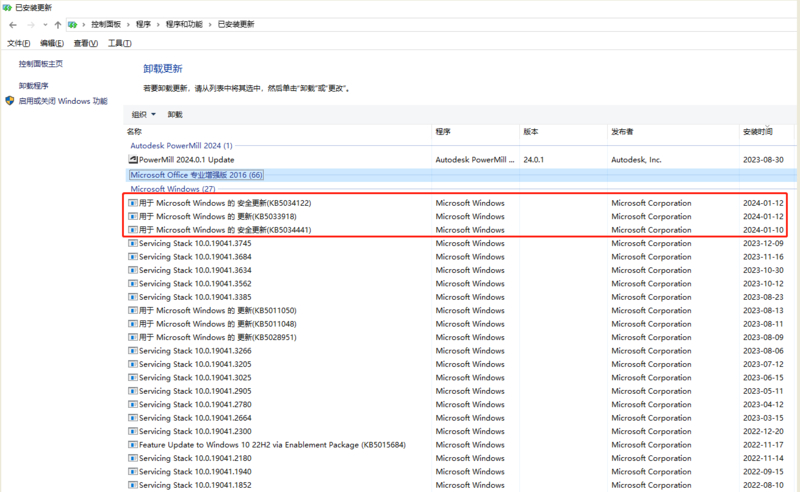
Task: Click the icon for update KB5034441
Action: (x=133, y=230)
